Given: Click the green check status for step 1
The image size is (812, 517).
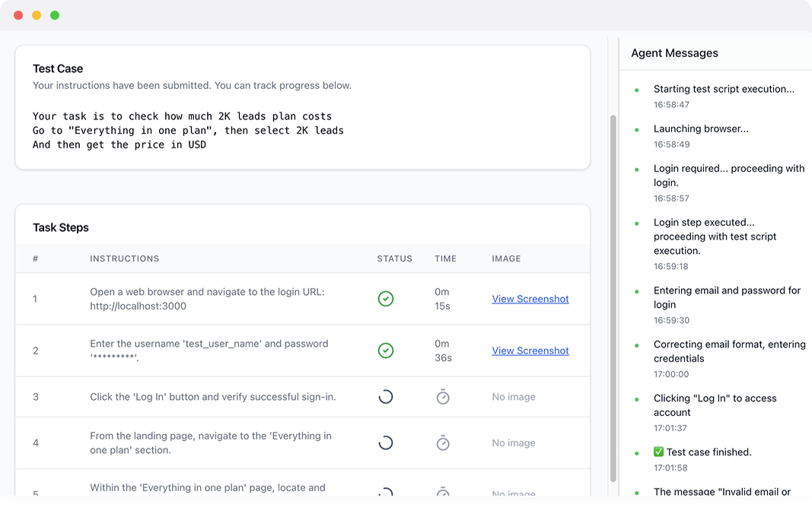Looking at the screenshot, I should pos(385,299).
